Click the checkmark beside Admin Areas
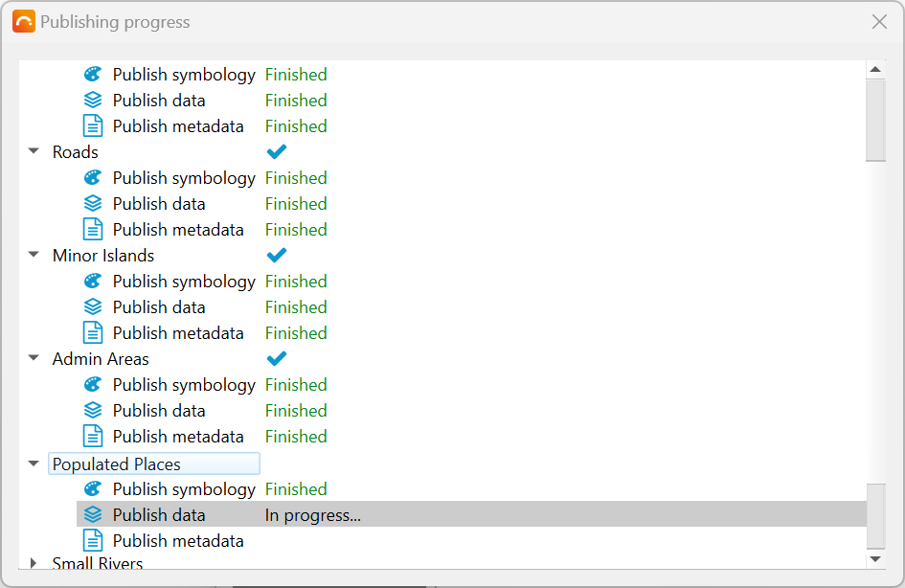 point(276,358)
